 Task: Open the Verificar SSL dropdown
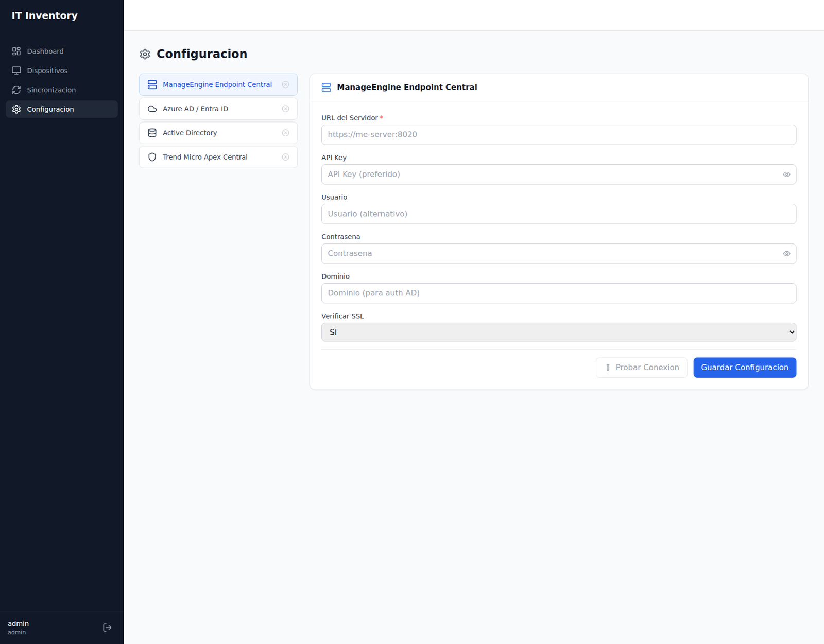pyautogui.click(x=558, y=332)
